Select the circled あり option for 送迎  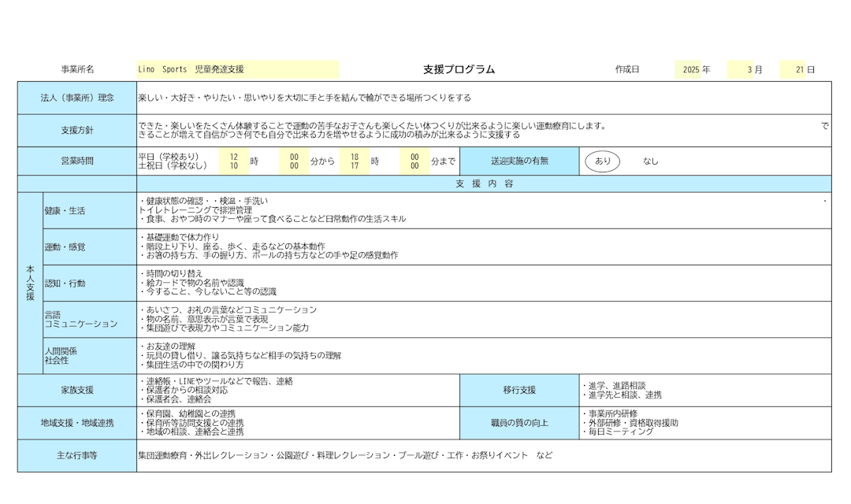click(602, 161)
